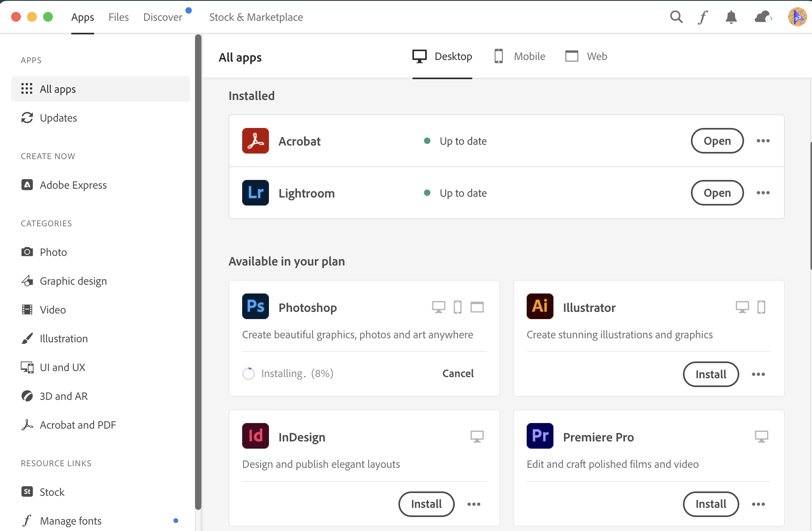Check the cloud sync status icon
The width and height of the screenshot is (812, 531).
(763, 17)
